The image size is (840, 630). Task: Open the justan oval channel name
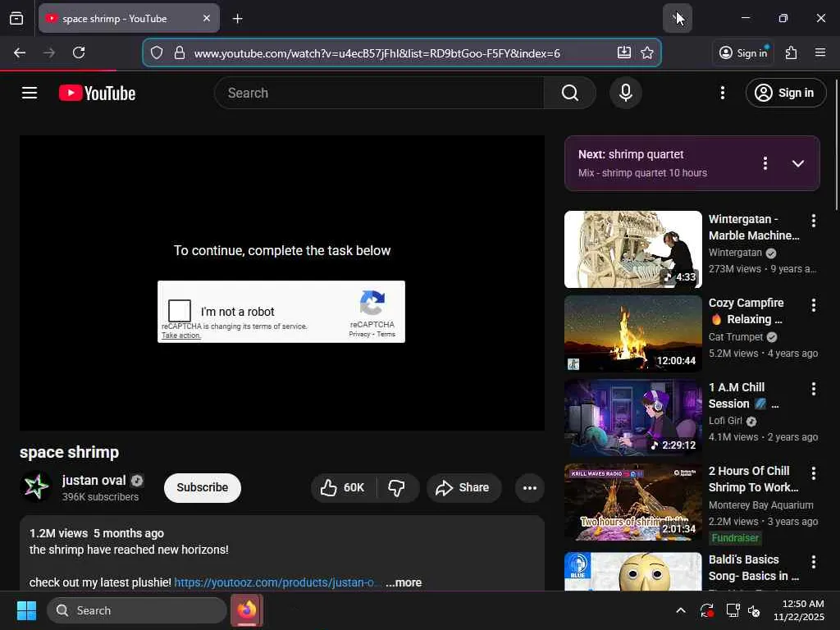pyautogui.click(x=94, y=480)
